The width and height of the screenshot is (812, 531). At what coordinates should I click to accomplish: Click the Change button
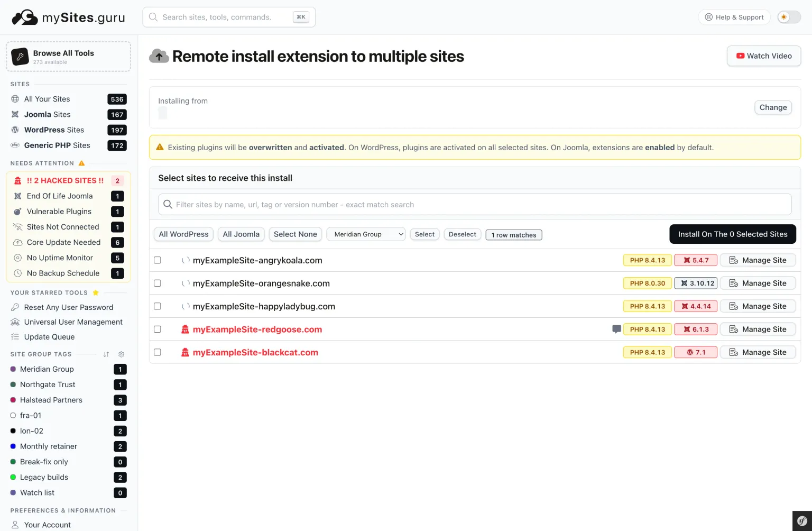[x=773, y=107]
